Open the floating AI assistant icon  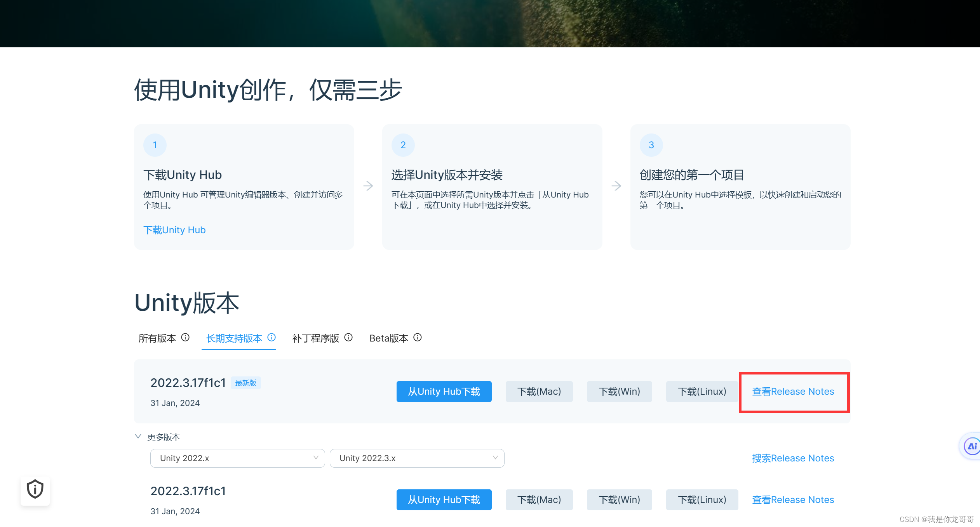[971, 446]
